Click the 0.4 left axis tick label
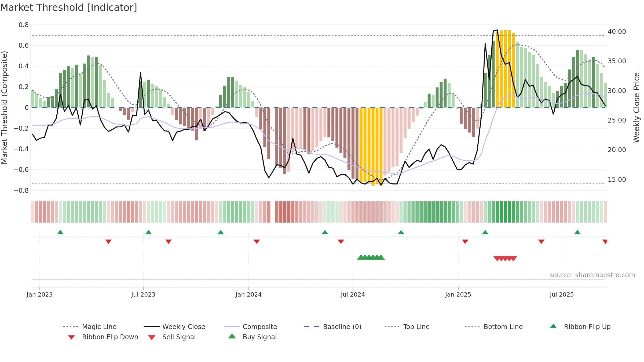Viewport: 644px width, 362px height. tap(24, 66)
